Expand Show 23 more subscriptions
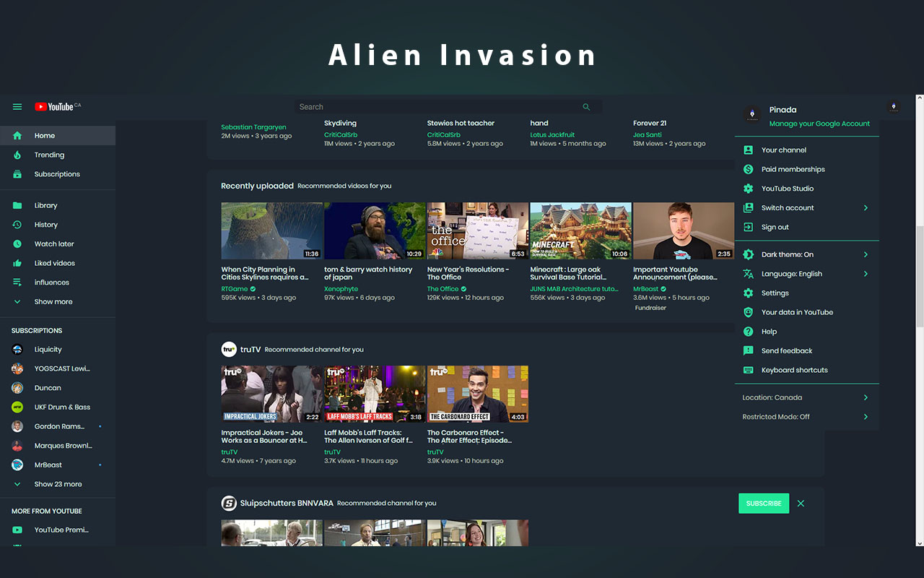Viewport: 924px width, 578px height. (x=58, y=484)
